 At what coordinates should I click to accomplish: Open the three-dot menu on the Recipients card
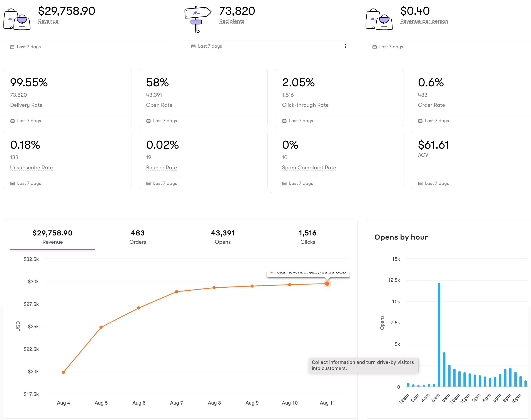pyautogui.click(x=346, y=46)
